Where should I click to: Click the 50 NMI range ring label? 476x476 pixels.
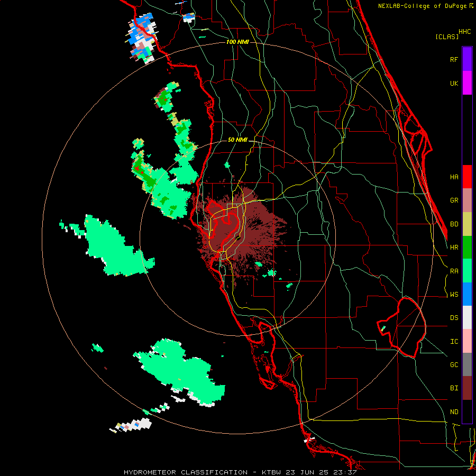pyautogui.click(x=237, y=140)
